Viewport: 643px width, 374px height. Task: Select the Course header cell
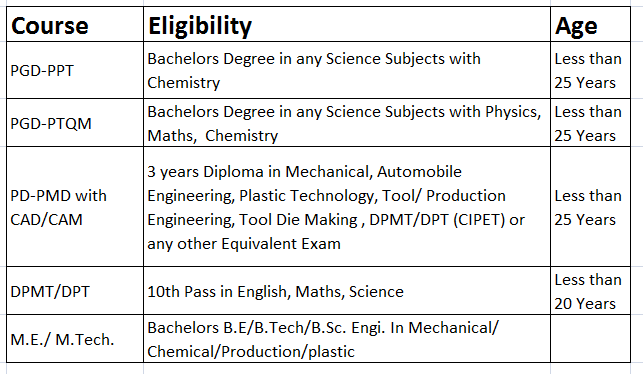coord(75,24)
